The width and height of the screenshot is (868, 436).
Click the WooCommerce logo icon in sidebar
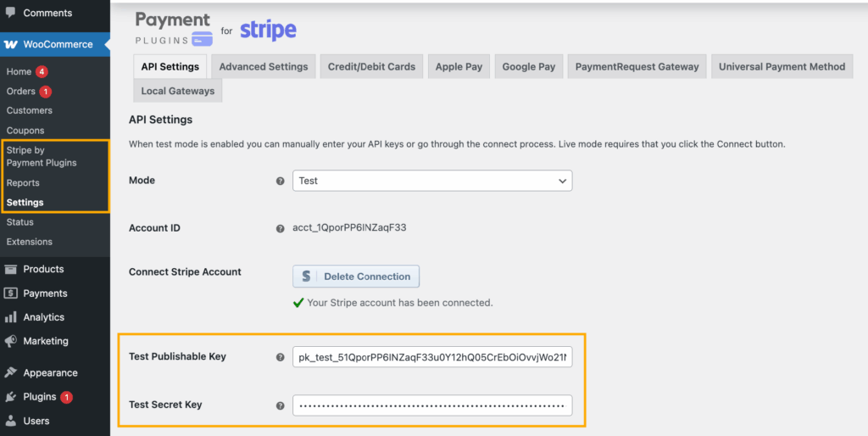[x=10, y=44]
